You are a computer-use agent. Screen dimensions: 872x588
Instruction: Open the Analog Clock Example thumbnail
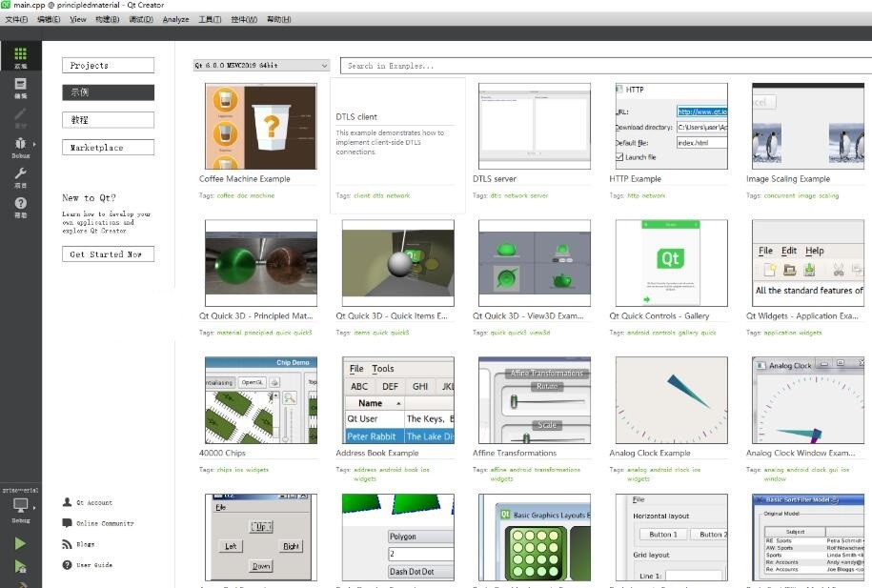(671, 400)
